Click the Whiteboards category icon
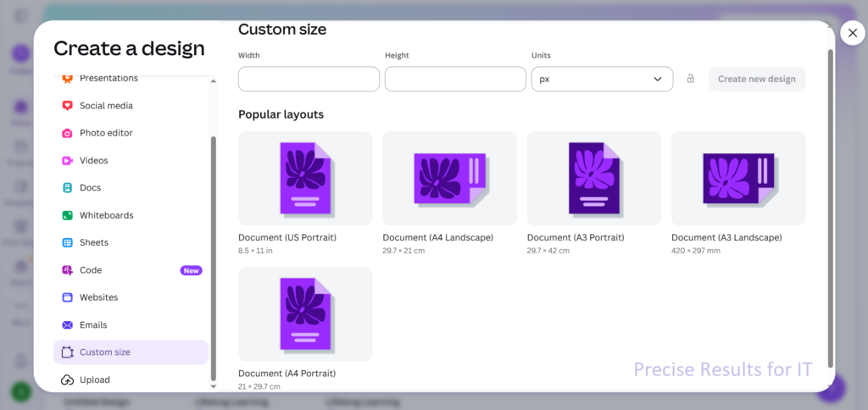The height and width of the screenshot is (410, 868). pyautogui.click(x=67, y=215)
